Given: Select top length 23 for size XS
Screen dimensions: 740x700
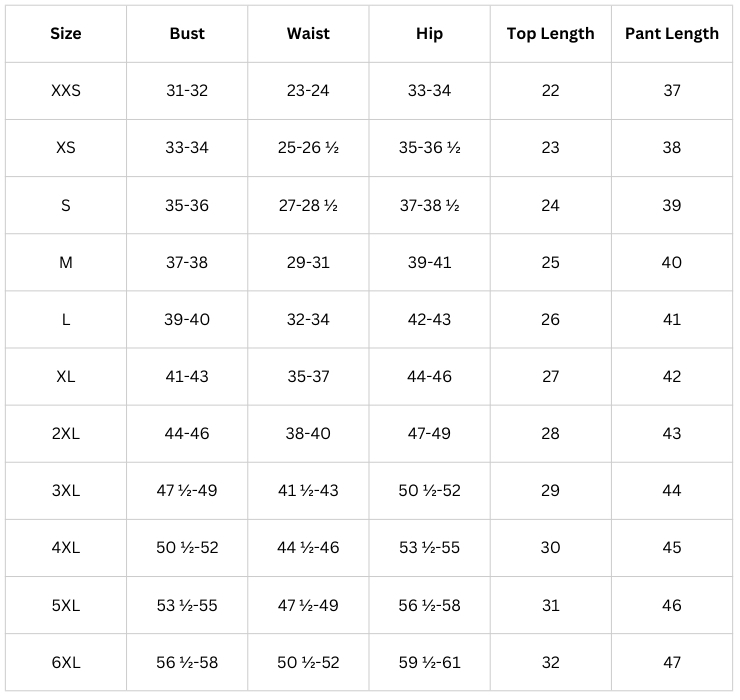Looking at the screenshot, I should 550,148.
